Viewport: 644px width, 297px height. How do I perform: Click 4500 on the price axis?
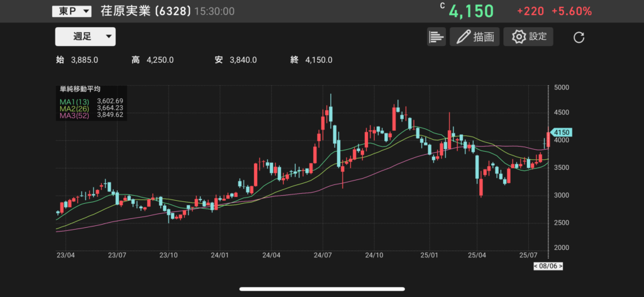click(561, 113)
